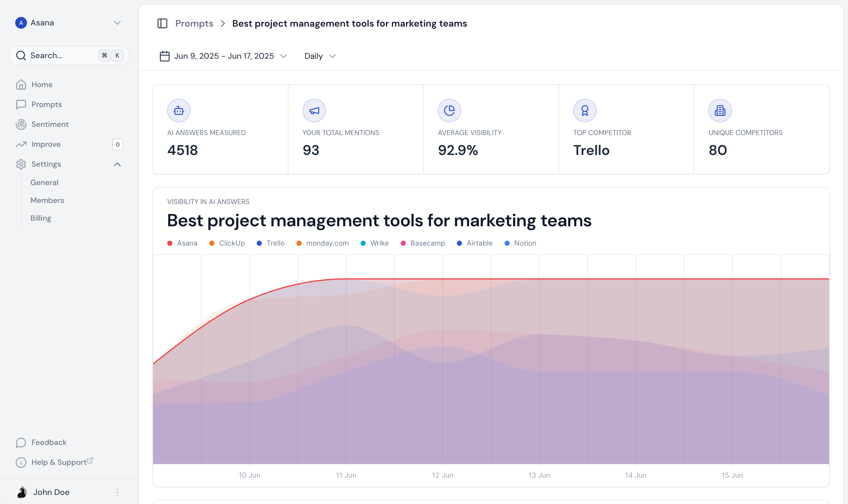Open the Sentiment analysis section
The width and height of the screenshot is (848, 504).
pos(50,124)
